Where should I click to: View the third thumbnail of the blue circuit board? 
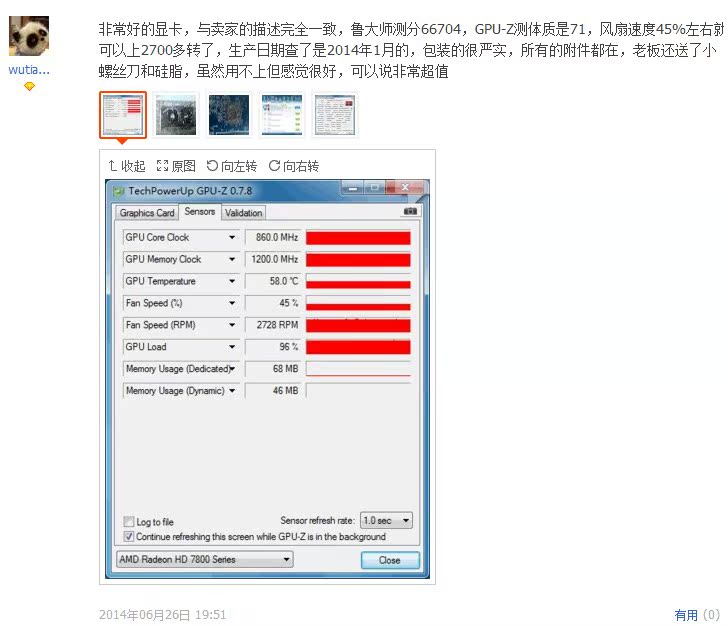229,115
